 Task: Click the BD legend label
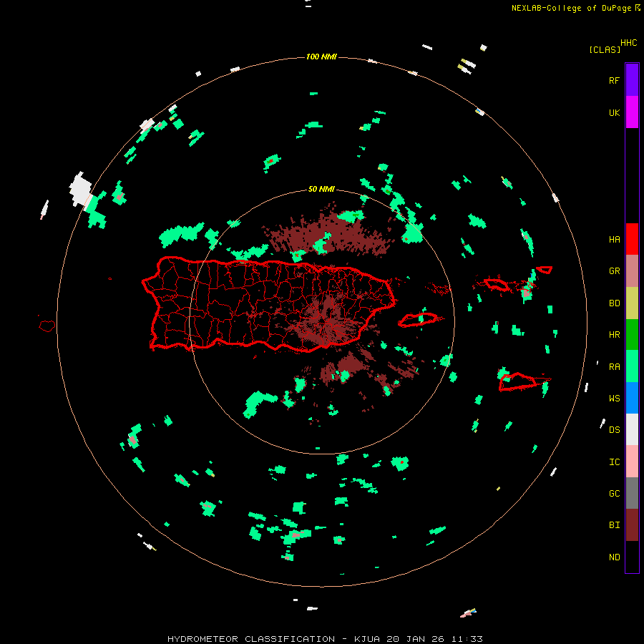click(x=614, y=303)
